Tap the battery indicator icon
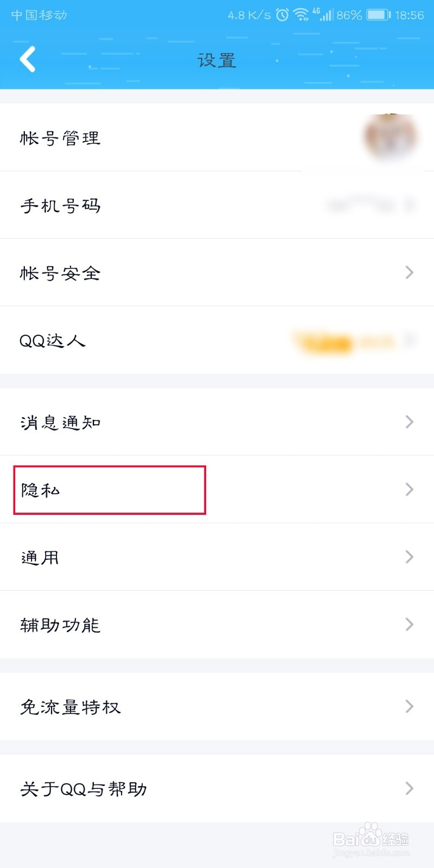Screen dimensions: 434x868 click(x=378, y=15)
